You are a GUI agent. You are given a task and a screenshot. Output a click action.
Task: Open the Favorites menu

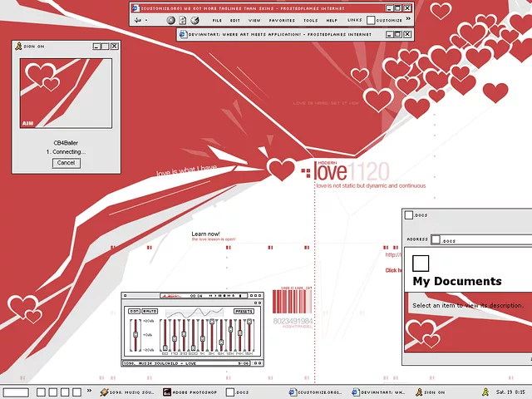pos(282,20)
